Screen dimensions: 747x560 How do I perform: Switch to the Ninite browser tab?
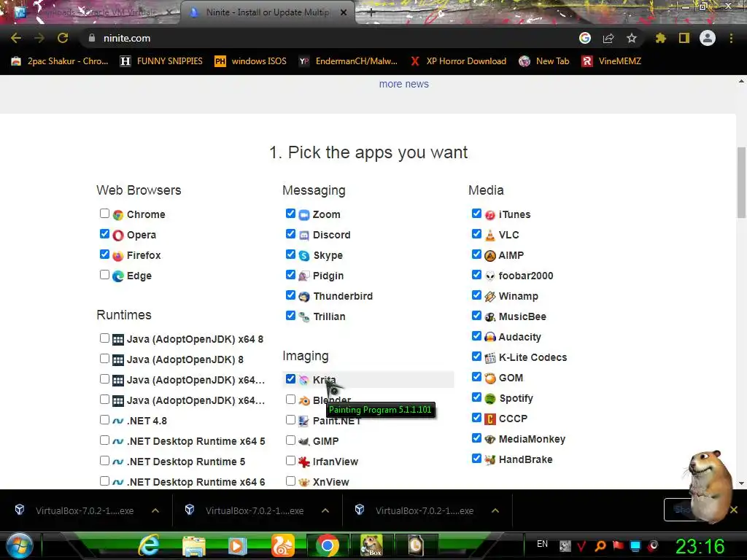pos(267,12)
